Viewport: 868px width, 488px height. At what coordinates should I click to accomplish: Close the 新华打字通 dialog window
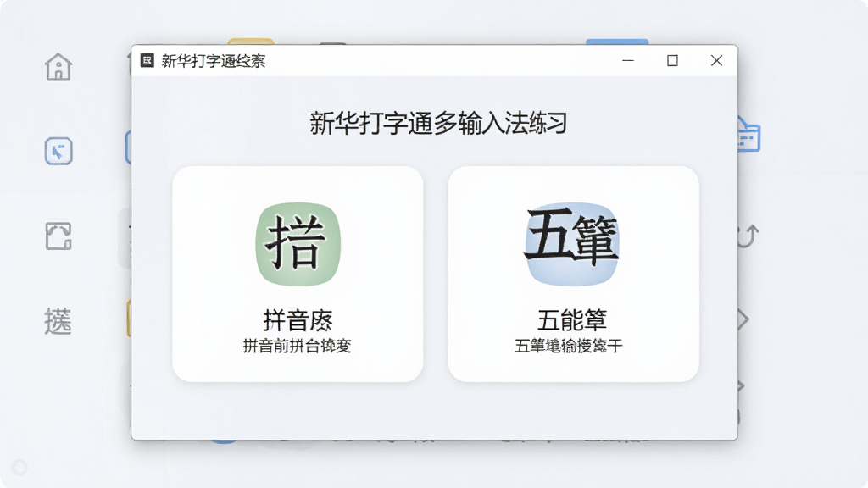[716, 60]
